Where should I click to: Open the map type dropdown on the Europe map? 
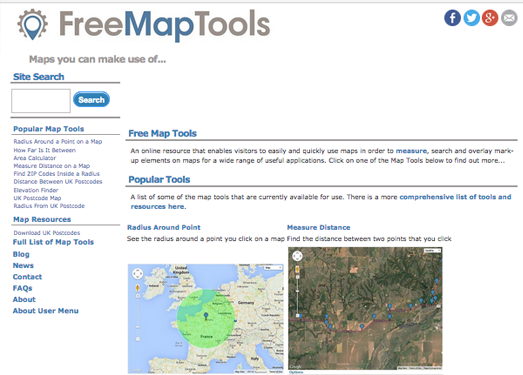273,268
